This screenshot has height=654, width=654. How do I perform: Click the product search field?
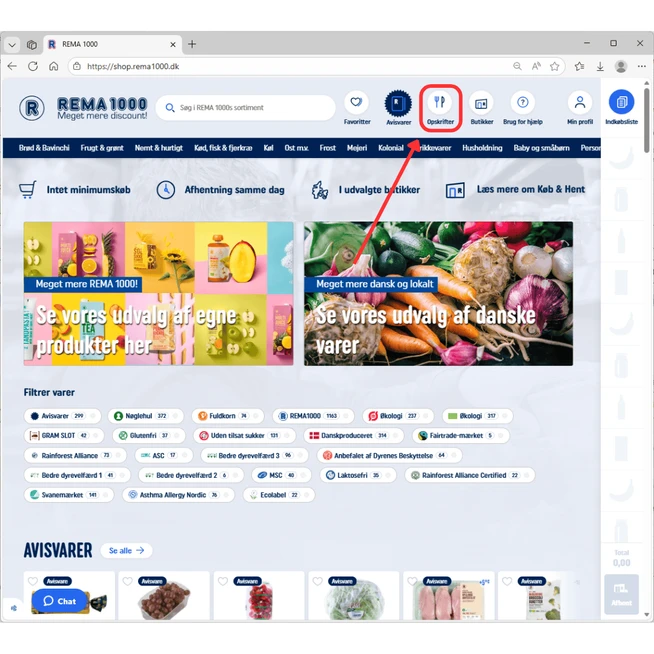pyautogui.click(x=245, y=108)
